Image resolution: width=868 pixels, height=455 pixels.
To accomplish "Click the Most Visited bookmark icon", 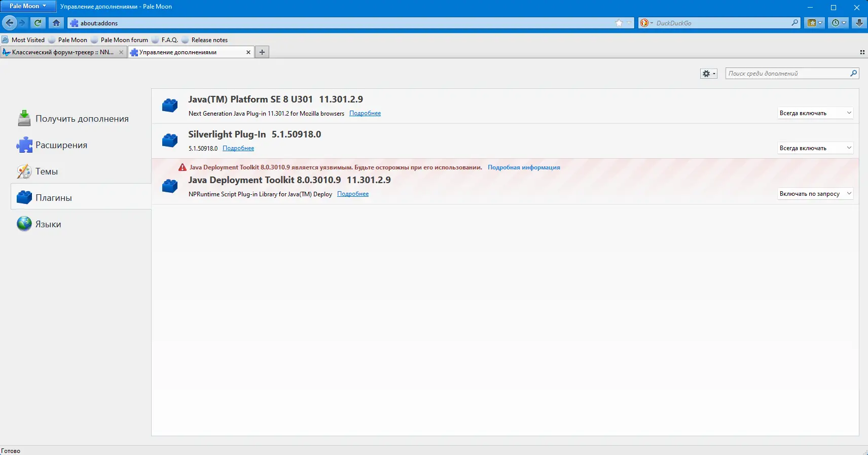I will (5, 40).
